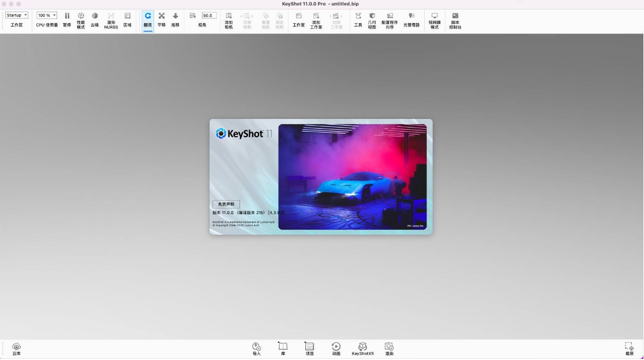
Task: Open the scripting console (脚本控制台)
Action: coord(455,21)
